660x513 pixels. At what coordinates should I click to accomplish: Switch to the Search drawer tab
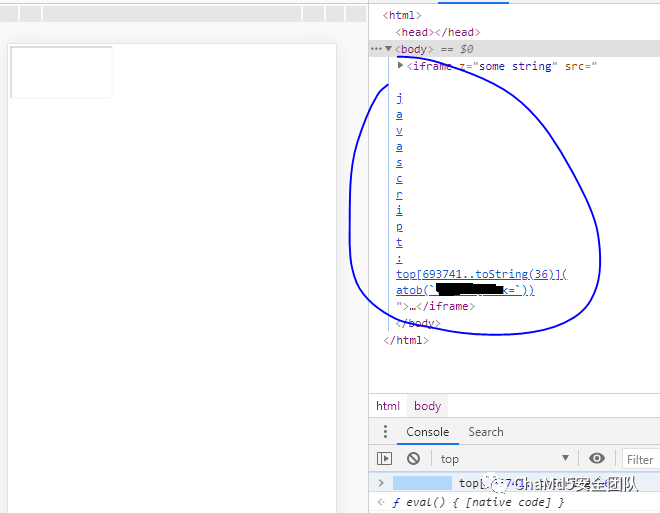(486, 432)
